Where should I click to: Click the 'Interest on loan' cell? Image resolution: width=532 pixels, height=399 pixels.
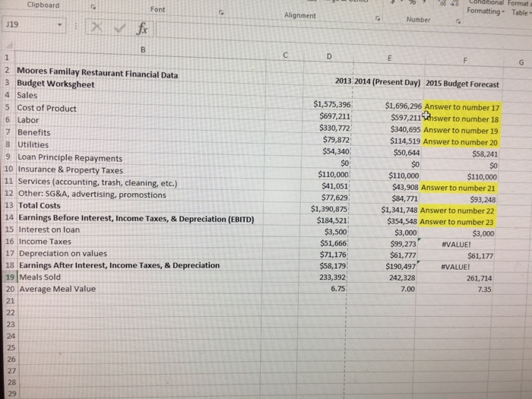click(x=49, y=230)
